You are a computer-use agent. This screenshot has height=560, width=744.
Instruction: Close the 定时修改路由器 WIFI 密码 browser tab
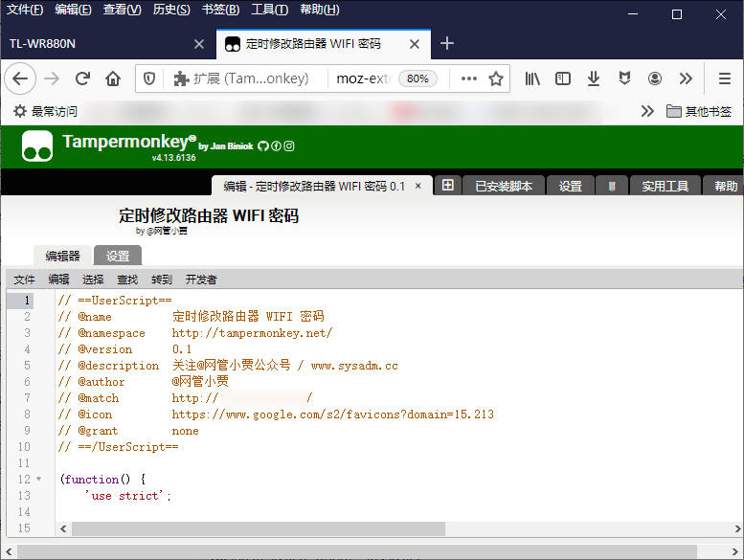tap(415, 44)
